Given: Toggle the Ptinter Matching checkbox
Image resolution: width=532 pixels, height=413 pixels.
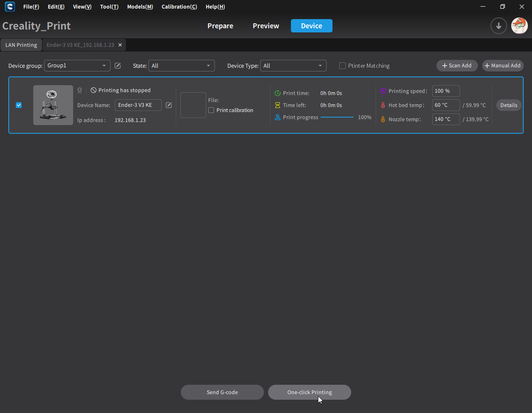Looking at the screenshot, I should pyautogui.click(x=342, y=66).
